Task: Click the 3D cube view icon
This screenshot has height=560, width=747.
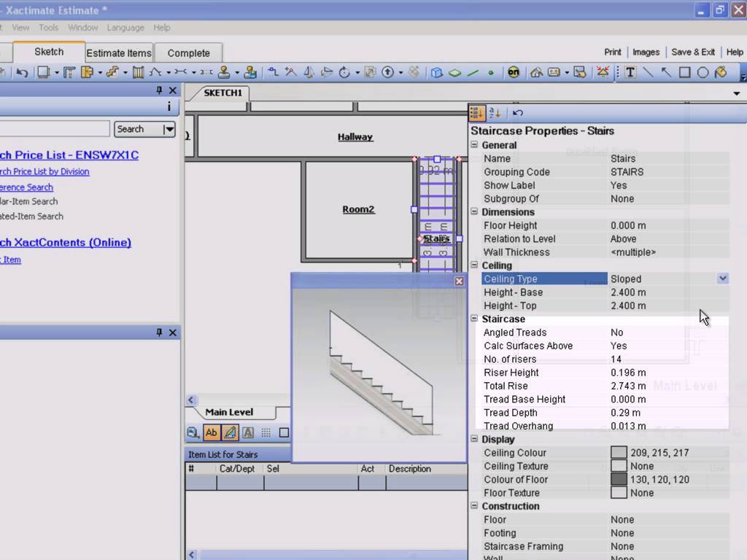Action: pos(436,72)
